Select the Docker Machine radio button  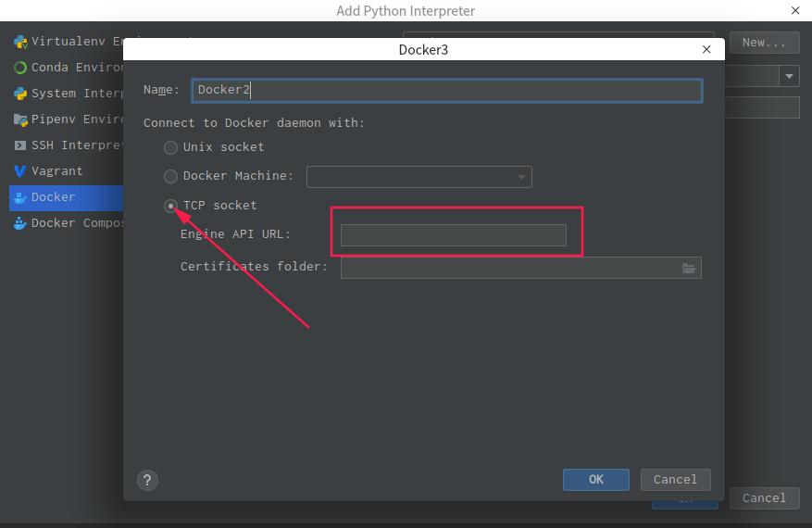[171, 176]
